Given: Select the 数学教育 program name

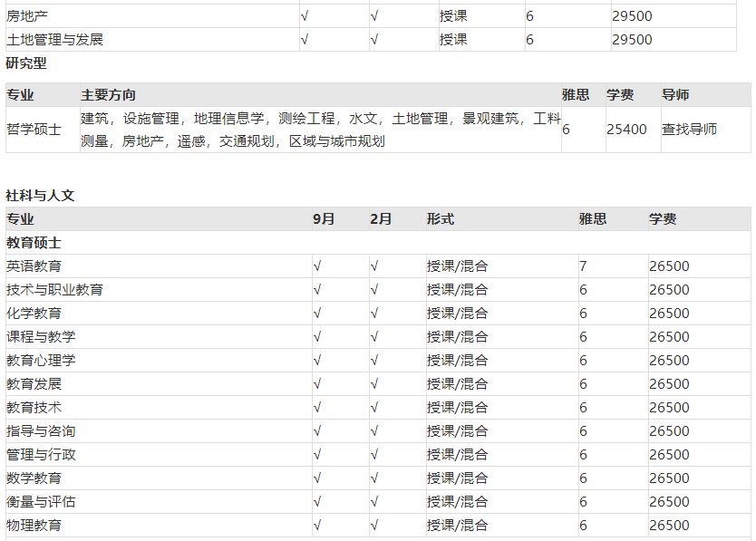Looking at the screenshot, I should pyautogui.click(x=34, y=478).
